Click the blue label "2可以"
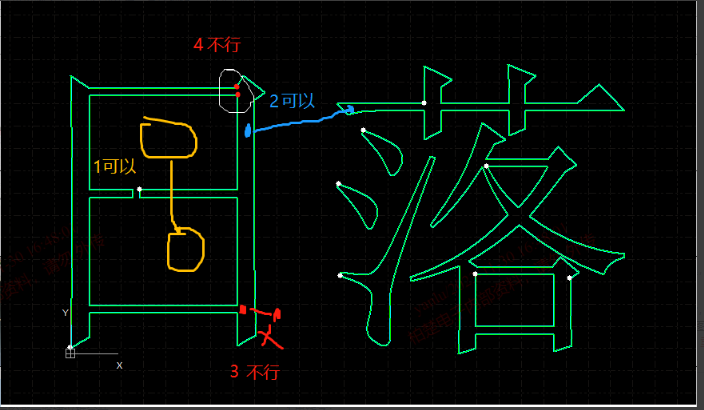This screenshot has height=410, width=704. 292,101
